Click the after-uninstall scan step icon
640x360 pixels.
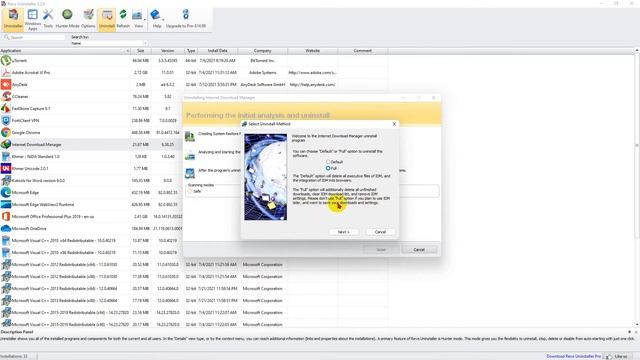tap(190, 173)
